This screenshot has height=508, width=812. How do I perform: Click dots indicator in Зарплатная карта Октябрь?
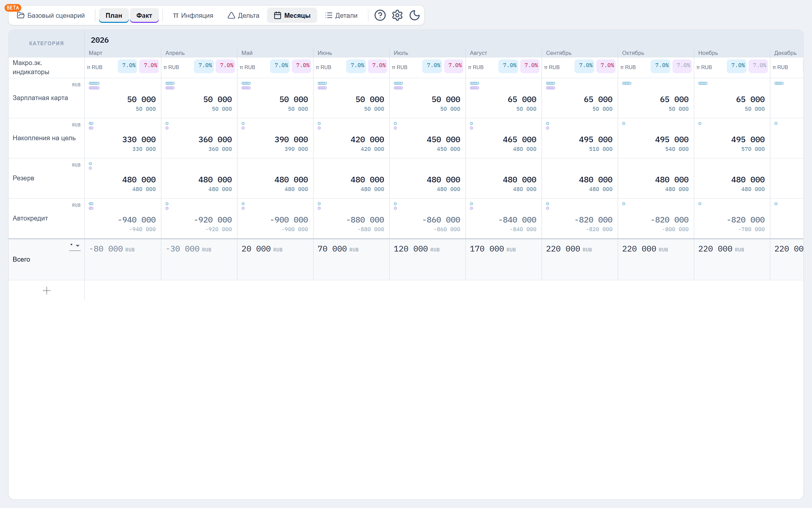click(627, 83)
